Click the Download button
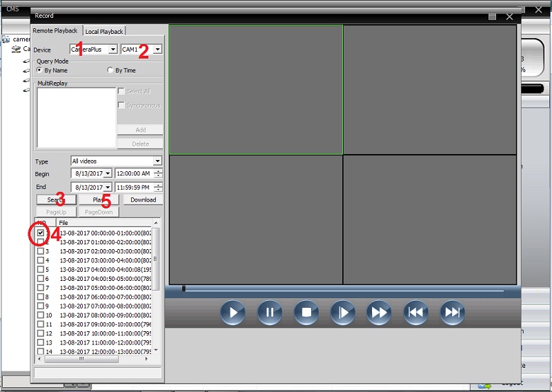This screenshot has height=392, width=552. pos(144,199)
